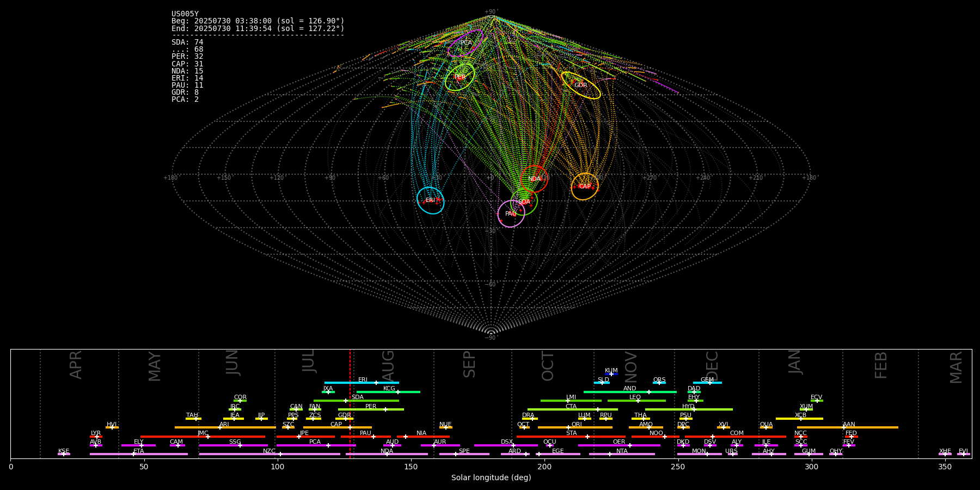Select the 'End: 20250730 11:39:54' line
The height and width of the screenshot is (490, 980).
(258, 28)
